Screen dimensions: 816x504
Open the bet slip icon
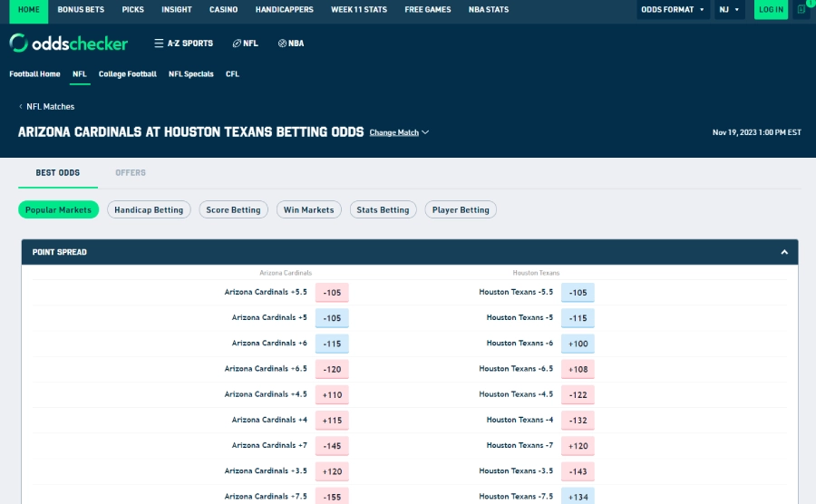[801, 9]
